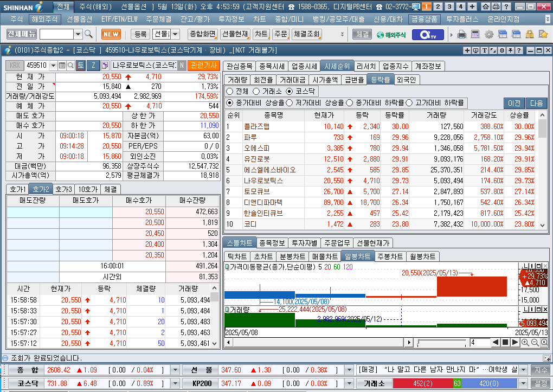Expand the 코스닥 index ticker dropdown
This screenshot has height=392, width=553.
click(x=175, y=383)
